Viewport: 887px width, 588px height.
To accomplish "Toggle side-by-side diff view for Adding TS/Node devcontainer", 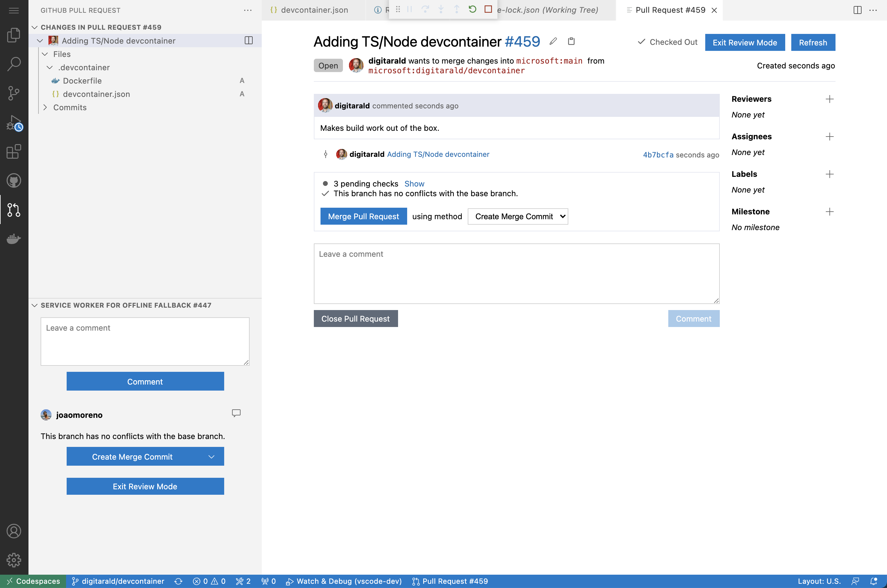I will point(249,41).
